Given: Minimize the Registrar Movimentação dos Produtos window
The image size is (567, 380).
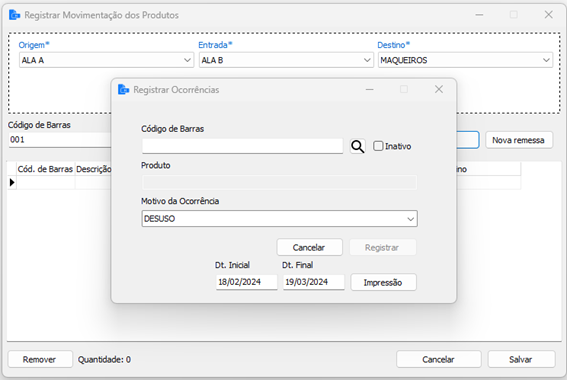Looking at the screenshot, I should pos(479,14).
